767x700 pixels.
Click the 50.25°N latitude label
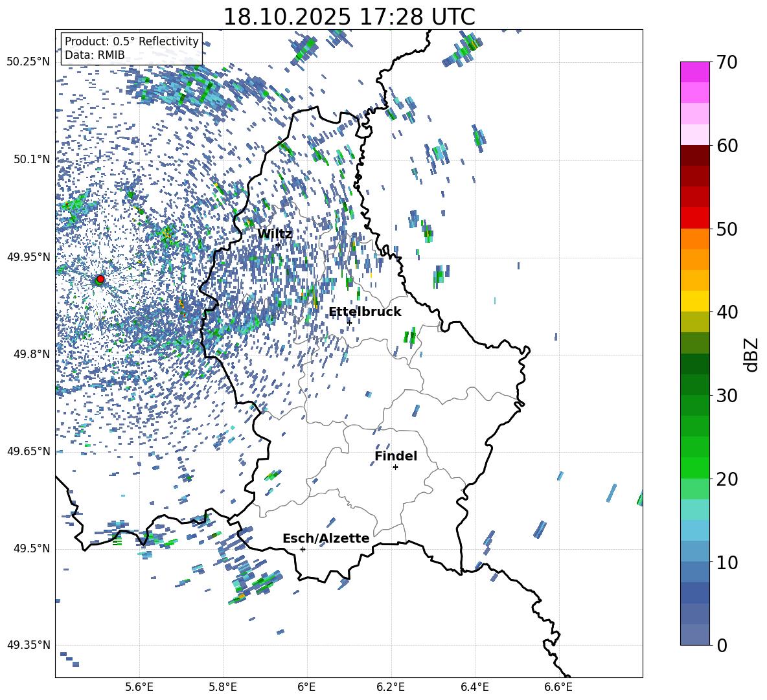click(x=29, y=62)
